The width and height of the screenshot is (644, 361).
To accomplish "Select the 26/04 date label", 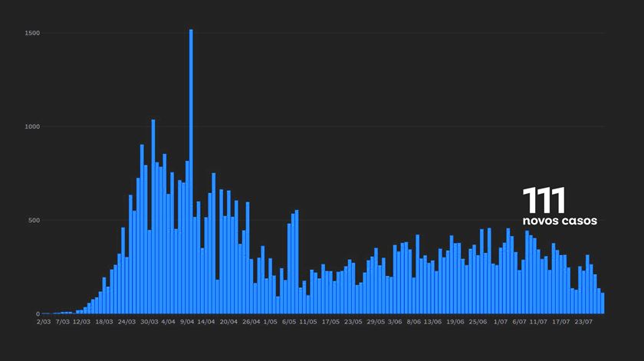I will [251, 322].
